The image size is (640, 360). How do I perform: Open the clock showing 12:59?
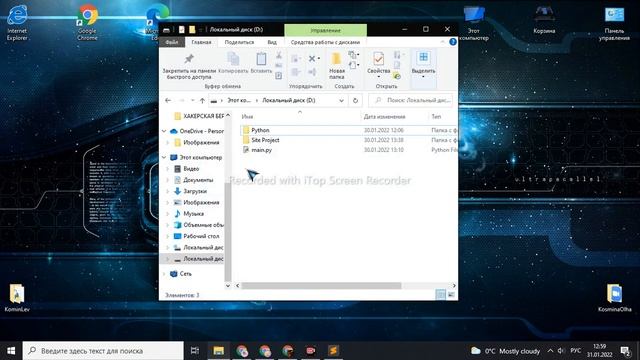click(600, 351)
